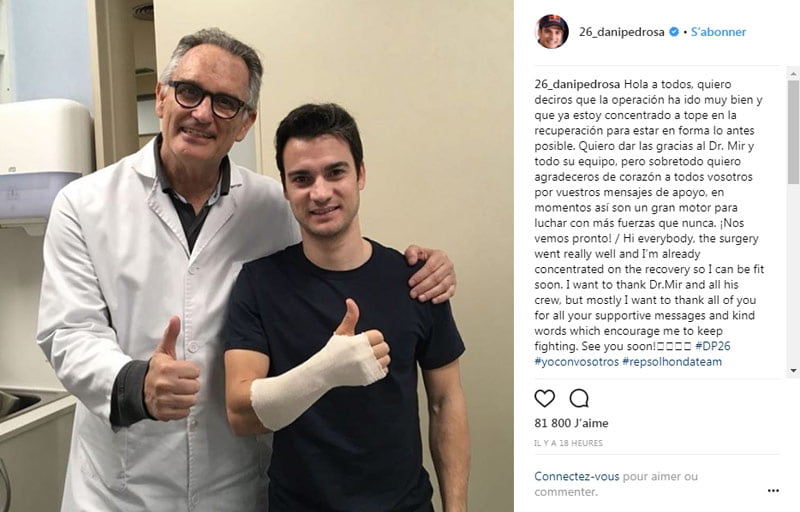The image size is (800, 512).
Task: Click the blue verified badge
Action: click(x=674, y=32)
